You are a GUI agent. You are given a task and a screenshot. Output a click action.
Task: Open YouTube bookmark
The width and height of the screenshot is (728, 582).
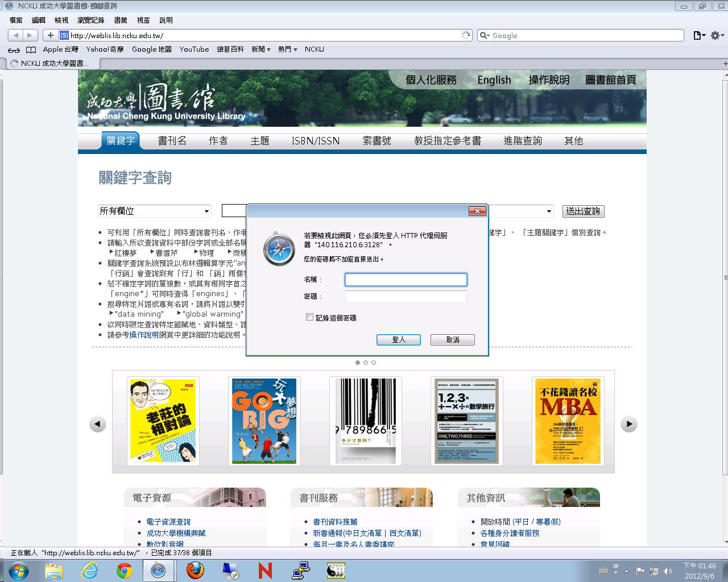pyautogui.click(x=195, y=49)
